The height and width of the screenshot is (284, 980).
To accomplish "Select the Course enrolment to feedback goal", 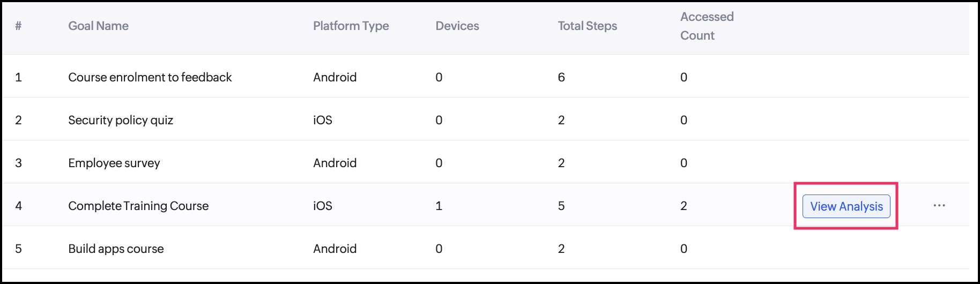I will click(150, 77).
